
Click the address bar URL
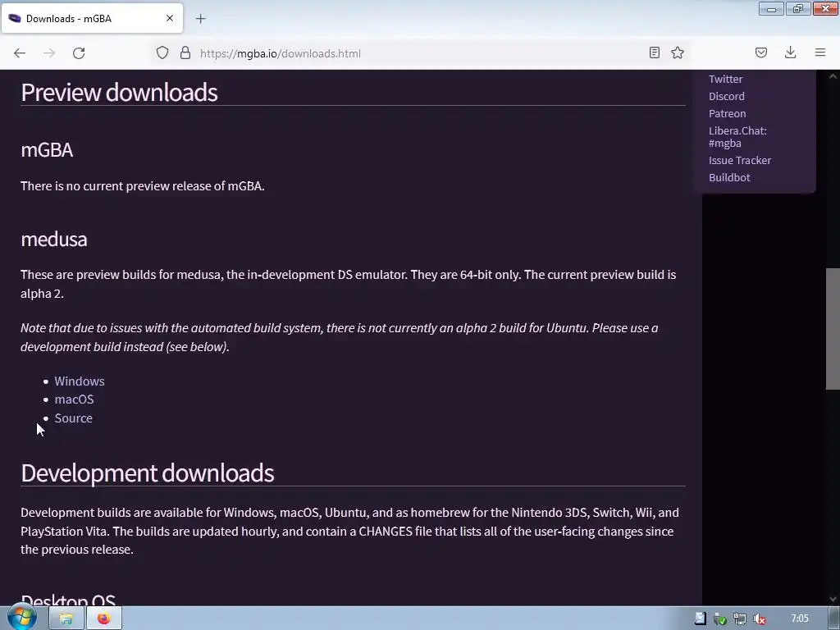(x=281, y=53)
